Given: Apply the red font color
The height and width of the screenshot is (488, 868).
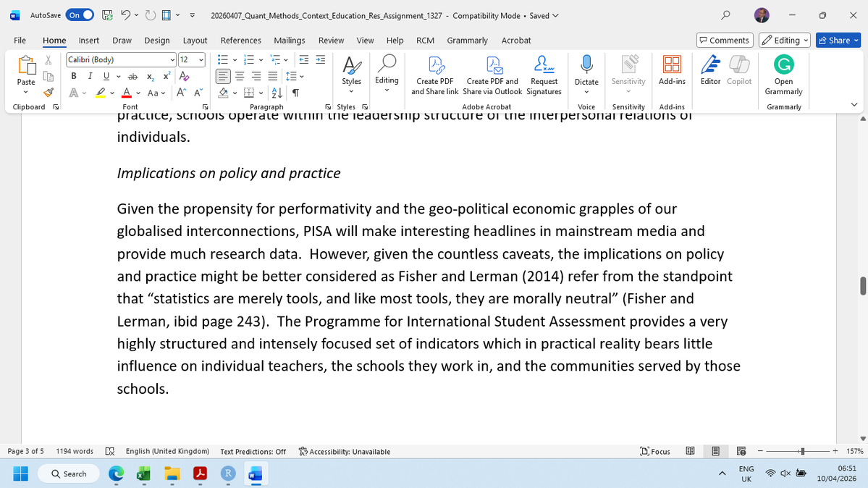Looking at the screenshot, I should [127, 93].
